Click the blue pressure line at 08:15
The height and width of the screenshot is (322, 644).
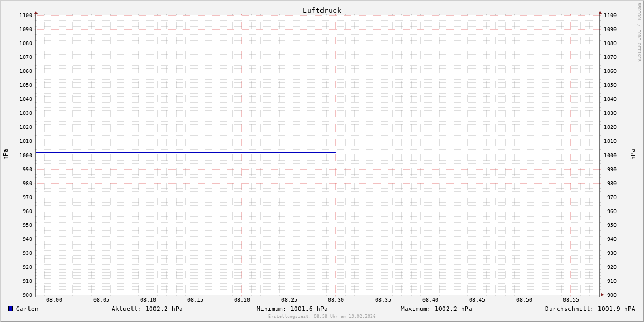pyautogui.click(x=195, y=153)
